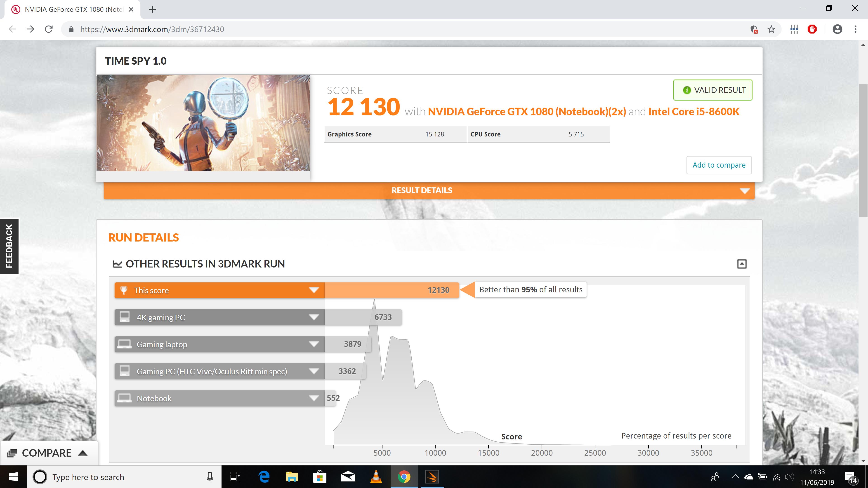The width and height of the screenshot is (868, 488).
Task: Click the Valid Result button
Action: point(713,90)
